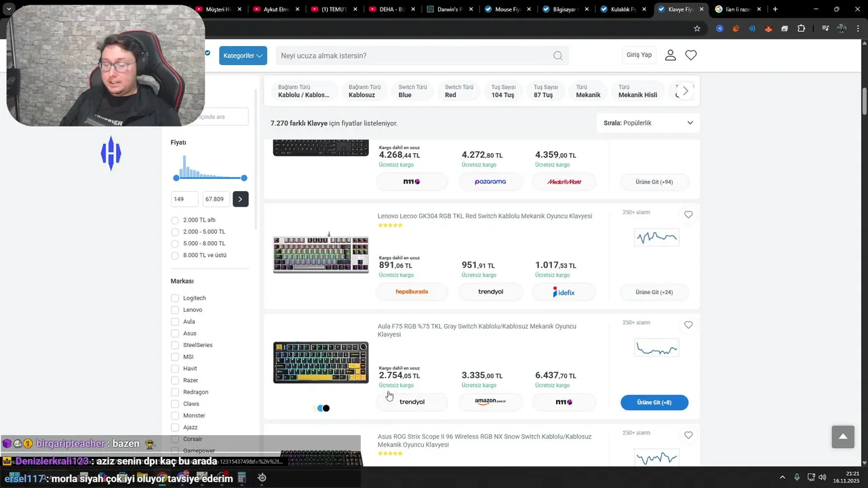Favorite the Aula F75 keyboard

point(688,325)
